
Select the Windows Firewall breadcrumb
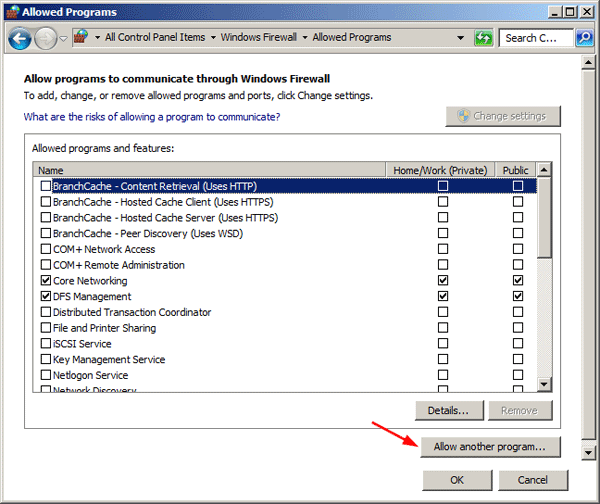pyautogui.click(x=260, y=37)
